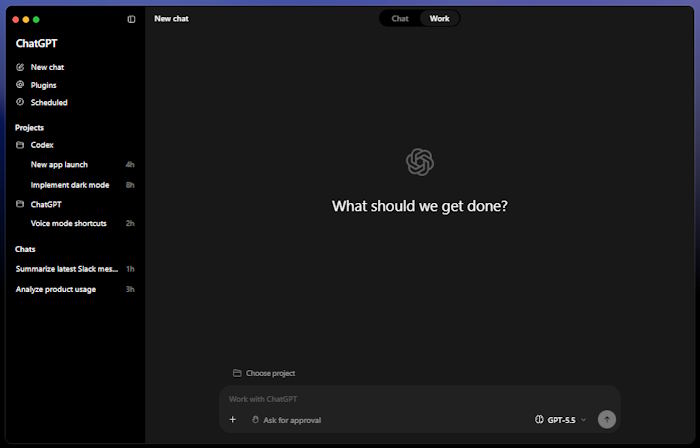
Task: Click the New chat compose icon
Action: click(20, 67)
